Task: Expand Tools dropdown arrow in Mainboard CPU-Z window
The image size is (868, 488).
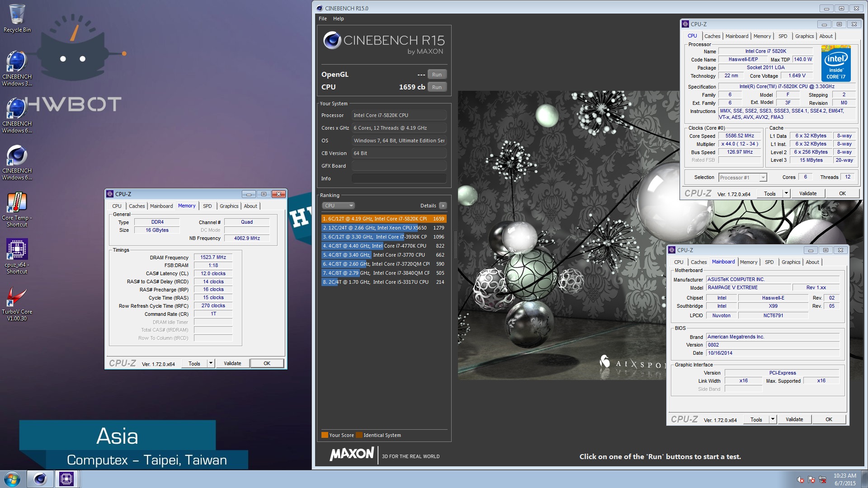Action: click(x=773, y=419)
